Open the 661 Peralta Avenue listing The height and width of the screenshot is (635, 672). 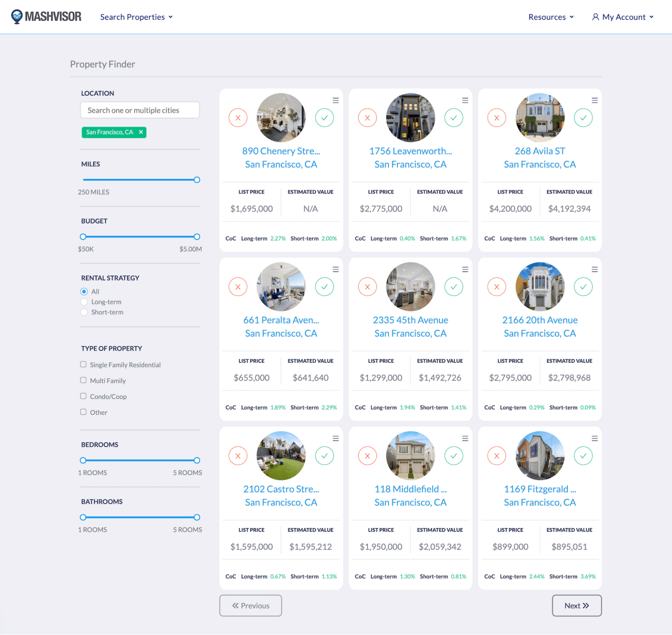281,320
